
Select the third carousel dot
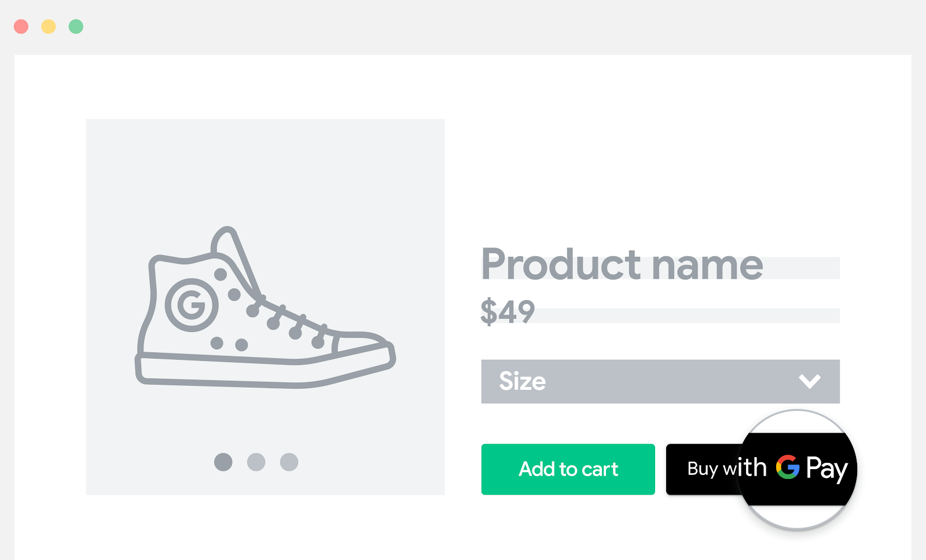tap(289, 462)
